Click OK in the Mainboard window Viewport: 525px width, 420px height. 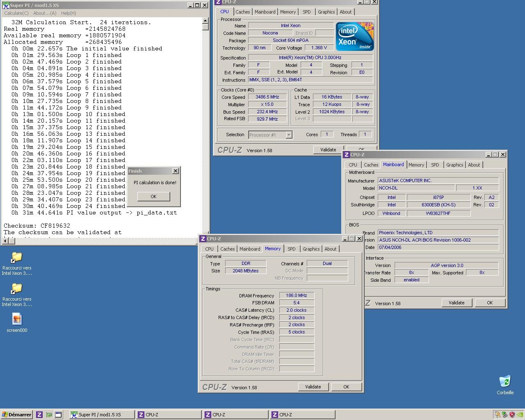[490, 303]
